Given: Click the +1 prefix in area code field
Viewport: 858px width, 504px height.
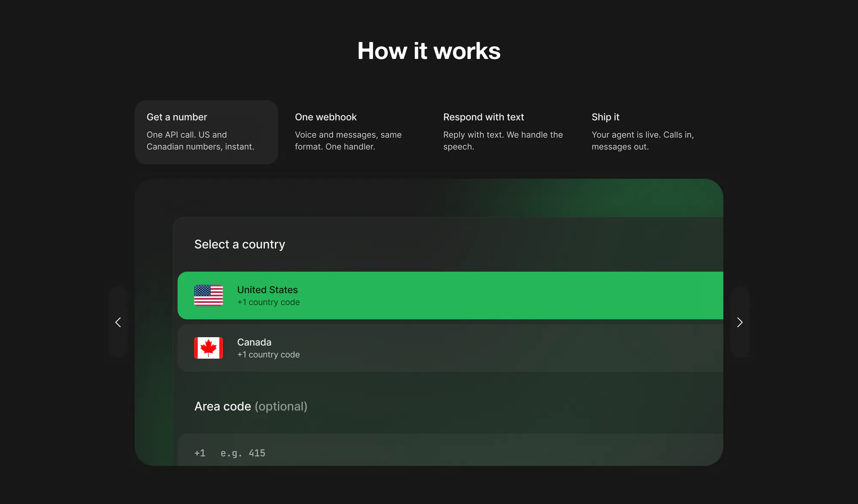Looking at the screenshot, I should 200,453.
